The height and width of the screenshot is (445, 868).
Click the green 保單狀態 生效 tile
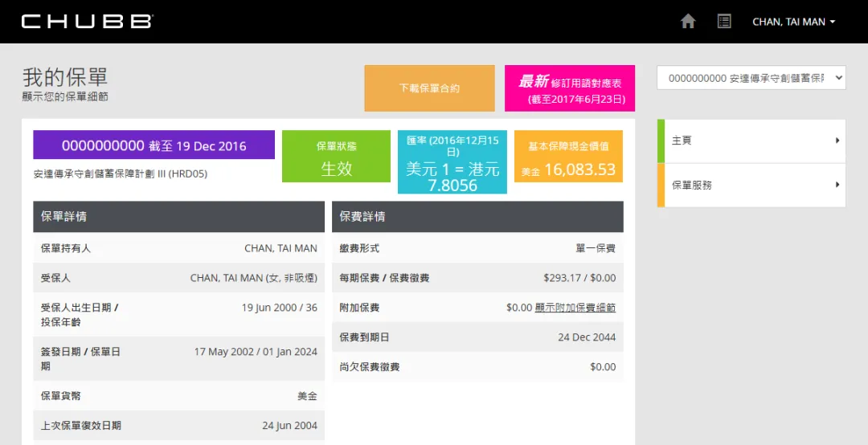coord(337,156)
